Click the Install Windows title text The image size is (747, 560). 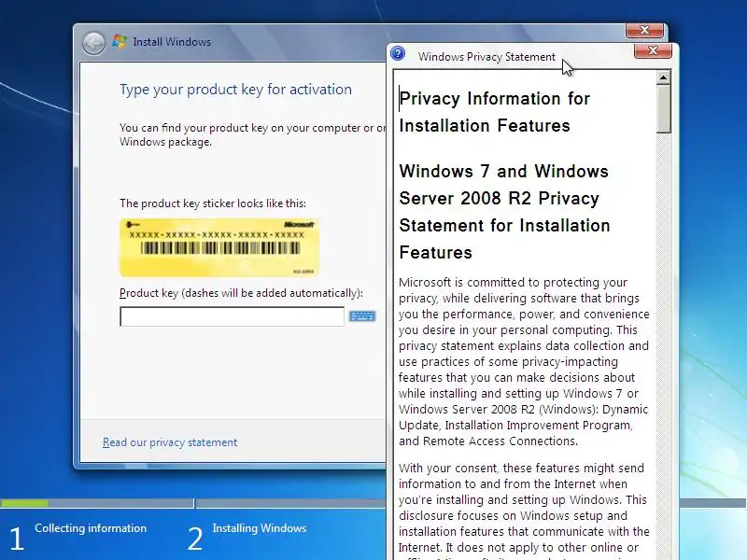172,42
